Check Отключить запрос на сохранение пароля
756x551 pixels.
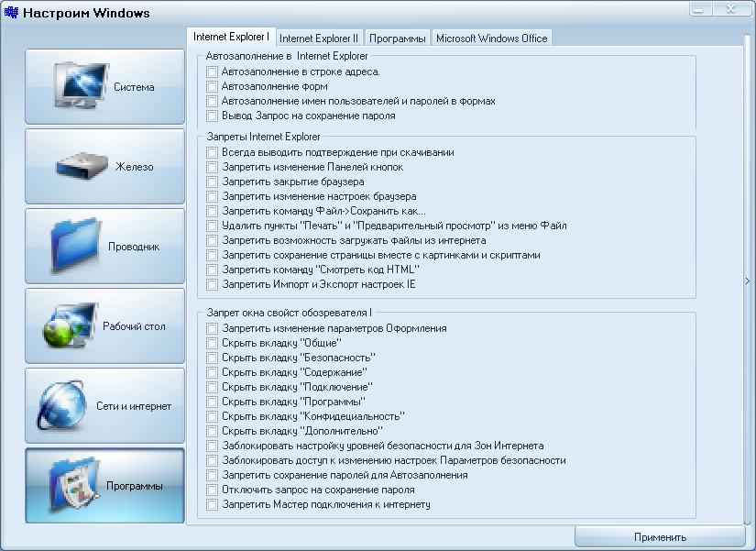(x=212, y=490)
